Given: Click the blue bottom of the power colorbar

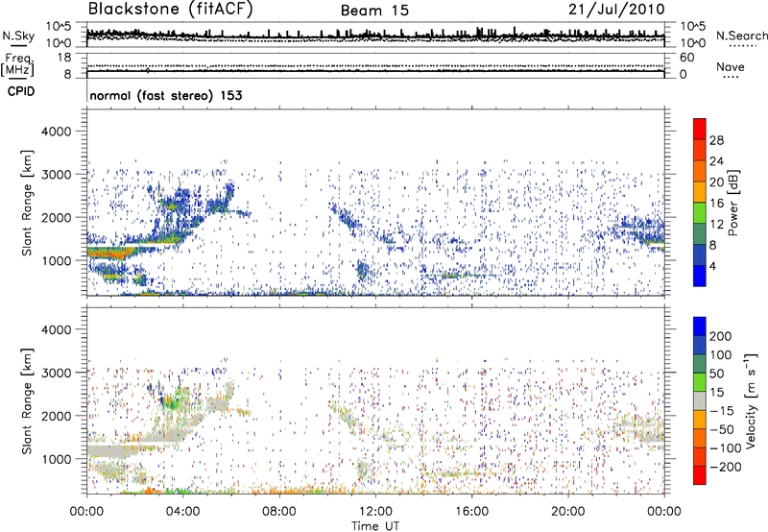Looking at the screenshot, I should pyautogui.click(x=700, y=276).
